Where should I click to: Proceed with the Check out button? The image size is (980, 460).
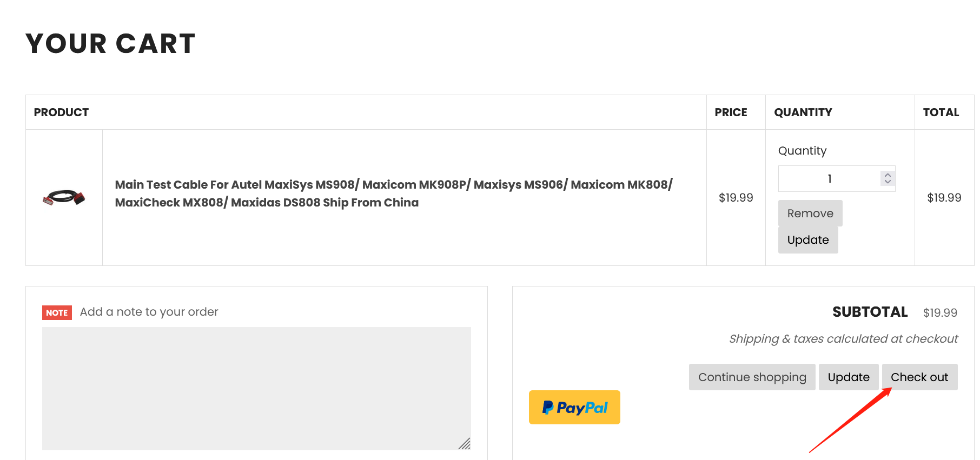pos(919,377)
